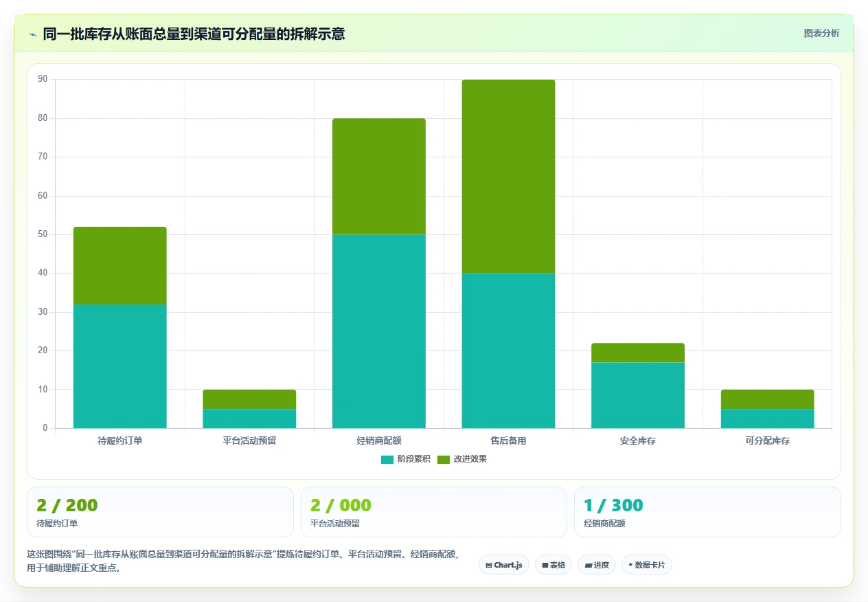Screen dimensions: 868x602
Task: Click the green segment of 待履约订单 bar
Action: [120, 266]
